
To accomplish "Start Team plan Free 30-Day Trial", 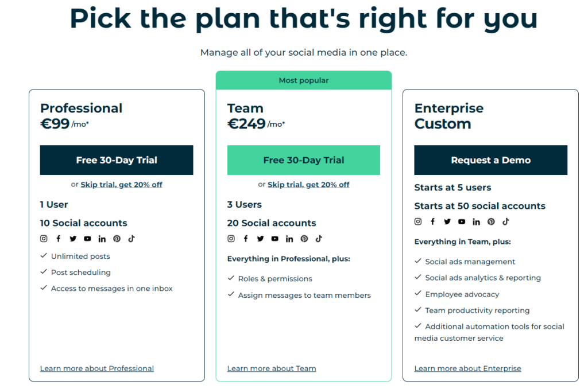I will click(304, 160).
